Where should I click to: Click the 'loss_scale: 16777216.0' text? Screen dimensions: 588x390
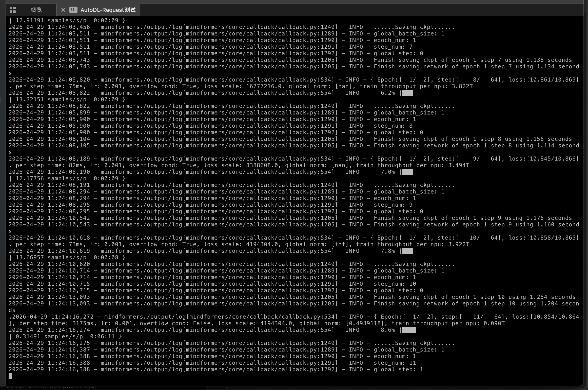(x=243, y=86)
